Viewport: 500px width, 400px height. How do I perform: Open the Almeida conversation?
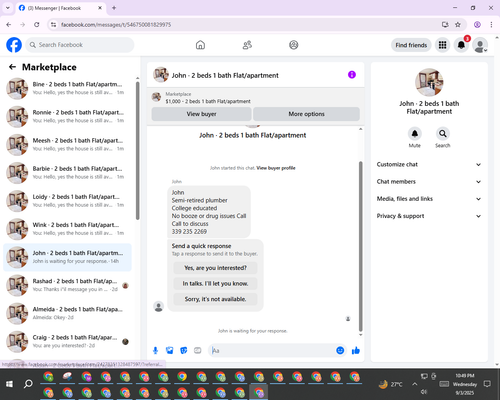point(68,313)
